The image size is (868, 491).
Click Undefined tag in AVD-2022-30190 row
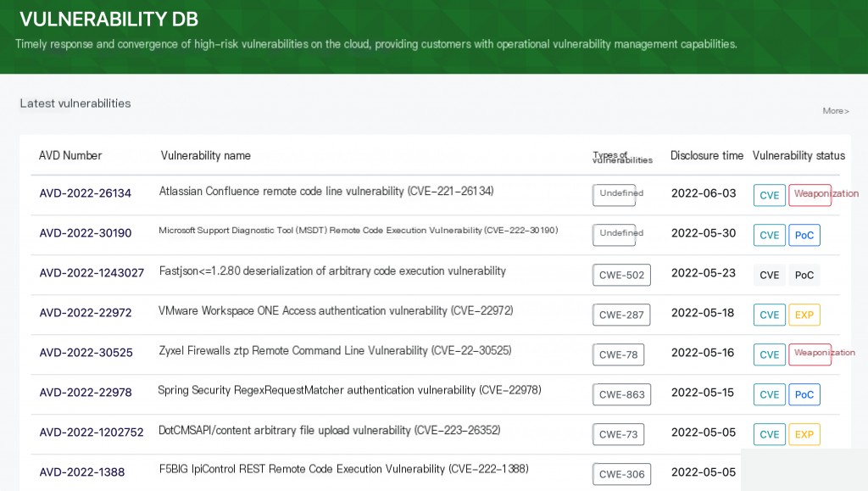coord(615,235)
